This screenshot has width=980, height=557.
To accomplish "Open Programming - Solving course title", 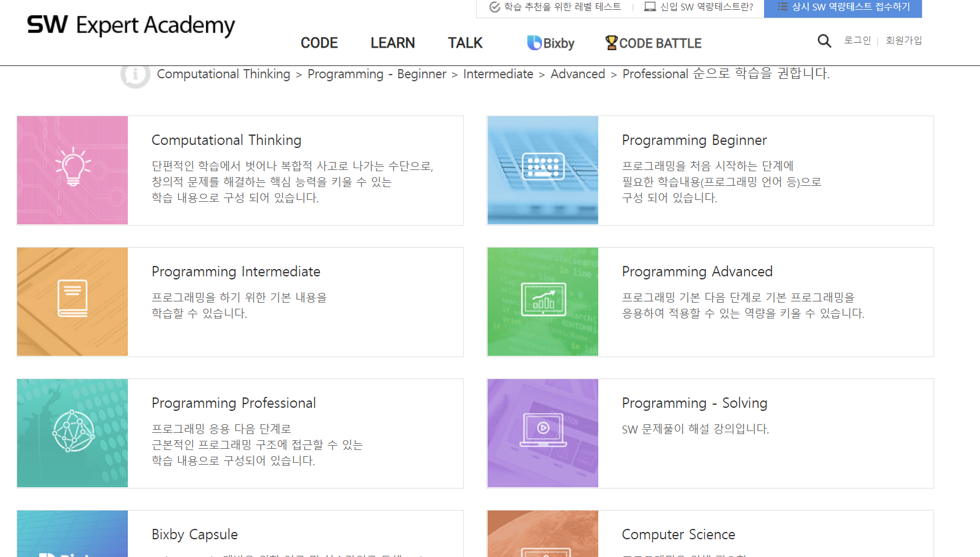I will pyautogui.click(x=694, y=403).
